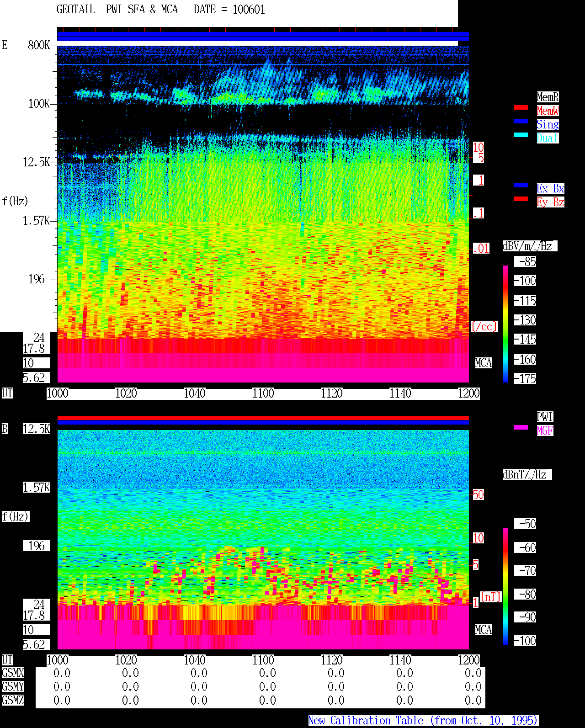Click the red .1 density tick label

(478, 213)
